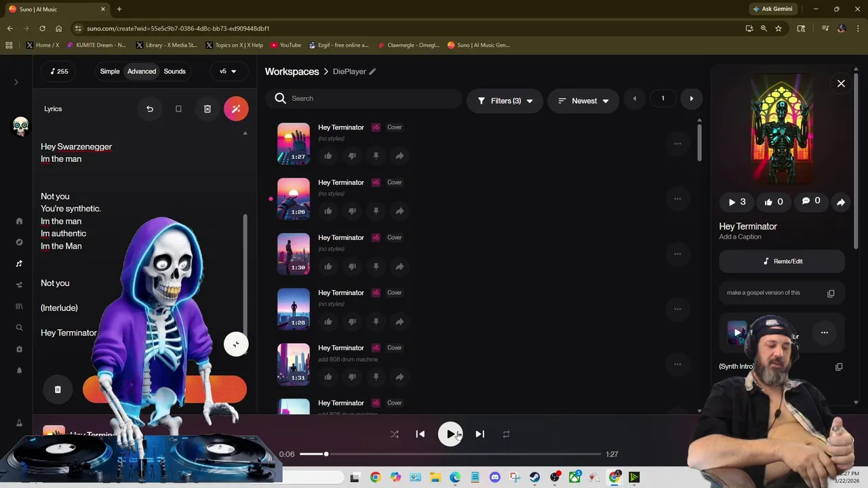Viewport: 868px width, 488px height.
Task: Click the bookmark icon in the Lyrics header
Action: click(x=178, y=108)
